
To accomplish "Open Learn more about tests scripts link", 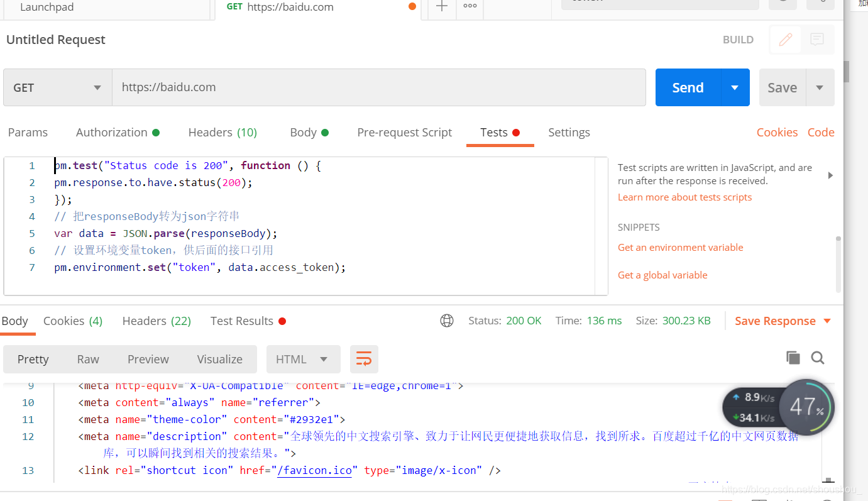I will click(684, 197).
